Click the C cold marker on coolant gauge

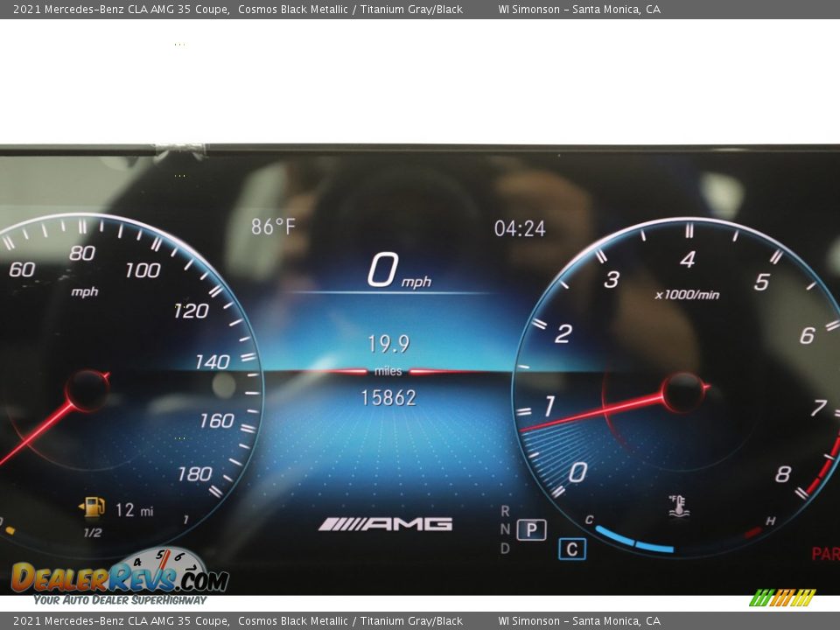pyautogui.click(x=589, y=519)
